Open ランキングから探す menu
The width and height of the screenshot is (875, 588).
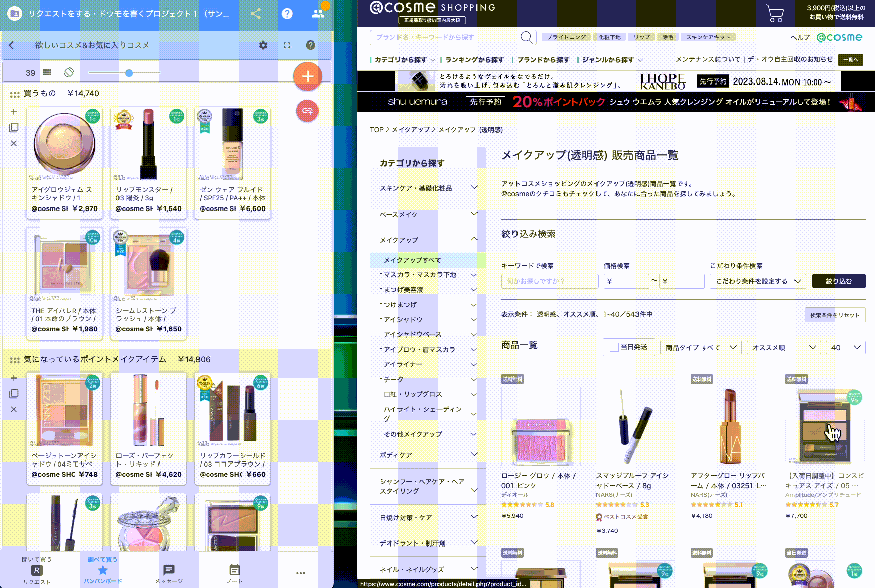coord(474,60)
